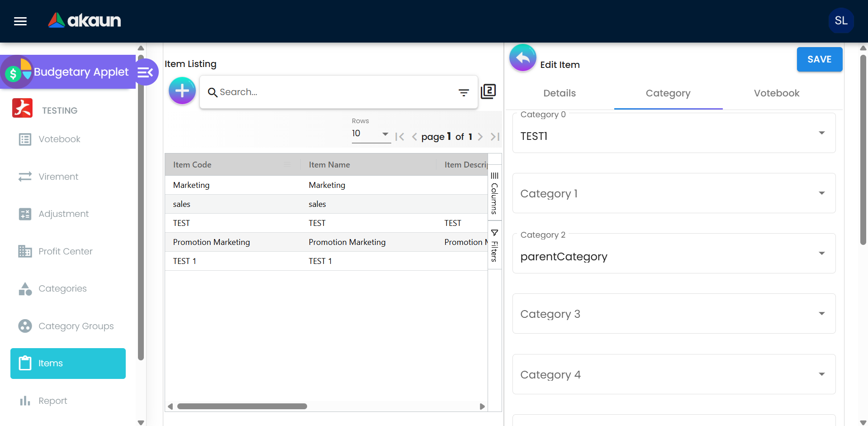
Task: Click the table horizontal scrollbar
Action: 242,406
